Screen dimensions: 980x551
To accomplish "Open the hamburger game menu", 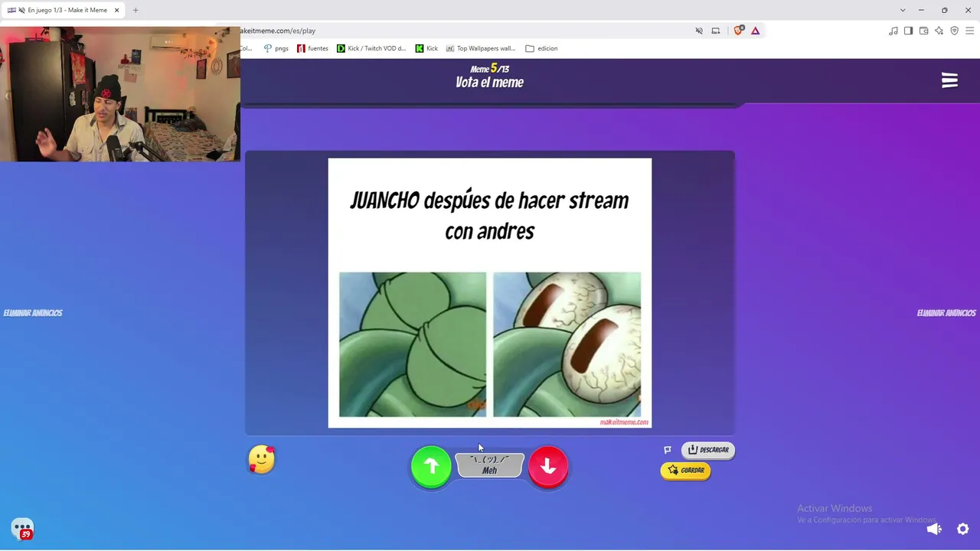I will [x=949, y=80].
